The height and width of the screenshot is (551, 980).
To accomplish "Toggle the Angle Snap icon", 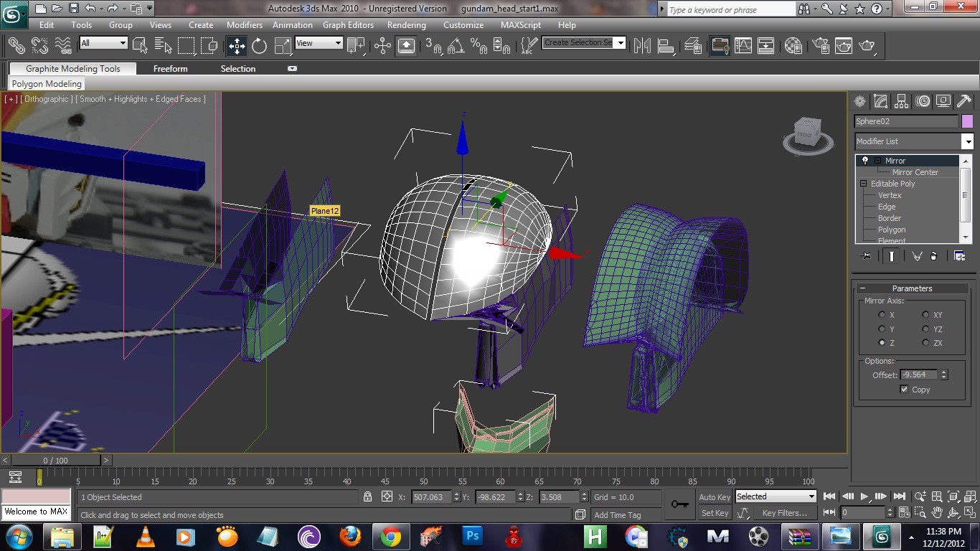I will coord(456,46).
